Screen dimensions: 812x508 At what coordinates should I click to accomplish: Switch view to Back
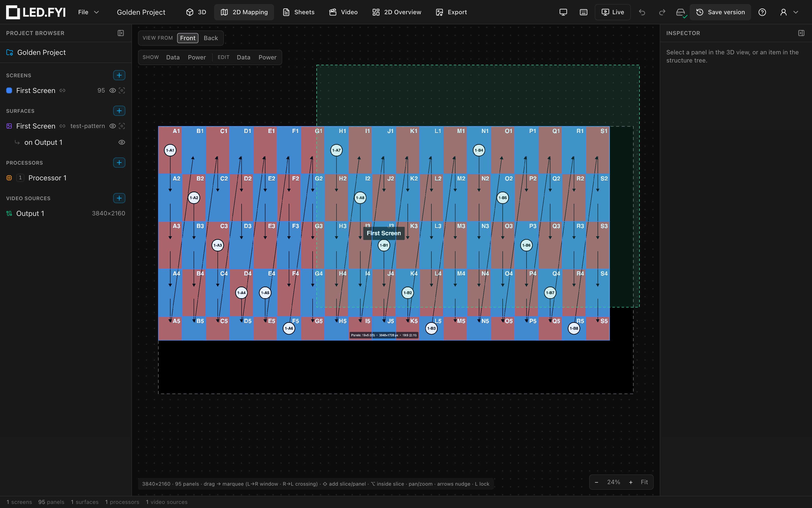[x=211, y=38]
